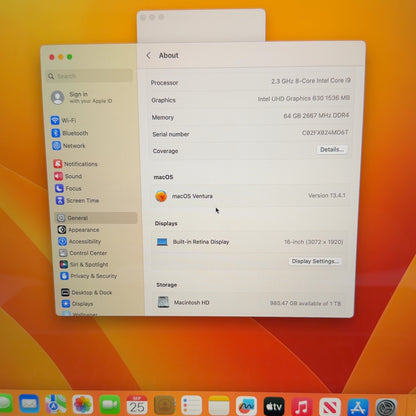416x416 pixels.
Task: Click the Coverage Details button
Action: click(332, 149)
